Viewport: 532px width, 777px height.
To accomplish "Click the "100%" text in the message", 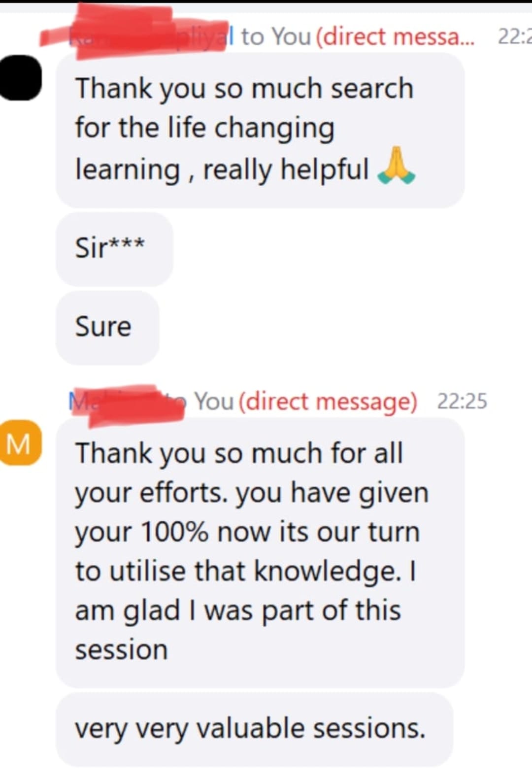I will (175, 532).
